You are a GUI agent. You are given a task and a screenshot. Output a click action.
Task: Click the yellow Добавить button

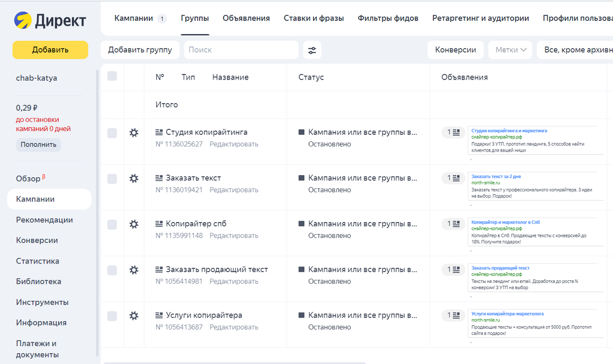[x=50, y=50]
